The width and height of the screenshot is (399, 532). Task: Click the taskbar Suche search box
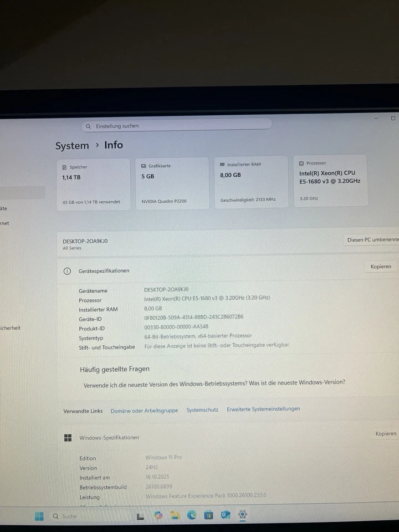click(89, 516)
